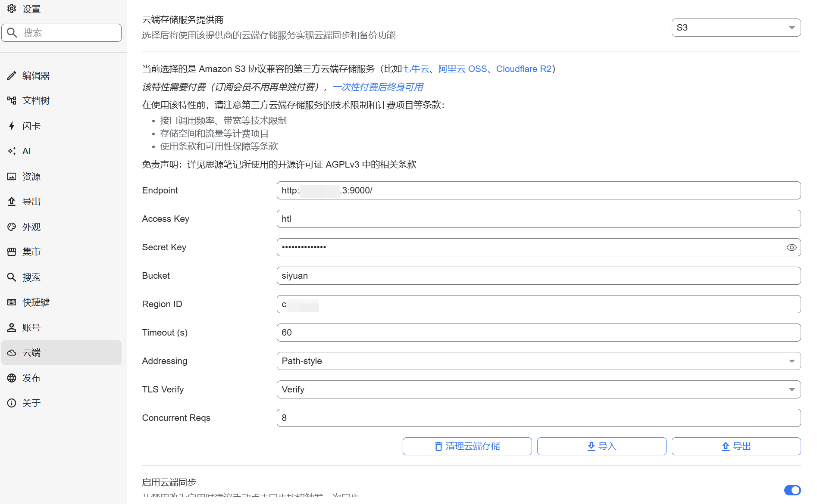This screenshot has width=817, height=504.
Task: Open 编辑器 settings tab
Action: 62,76
